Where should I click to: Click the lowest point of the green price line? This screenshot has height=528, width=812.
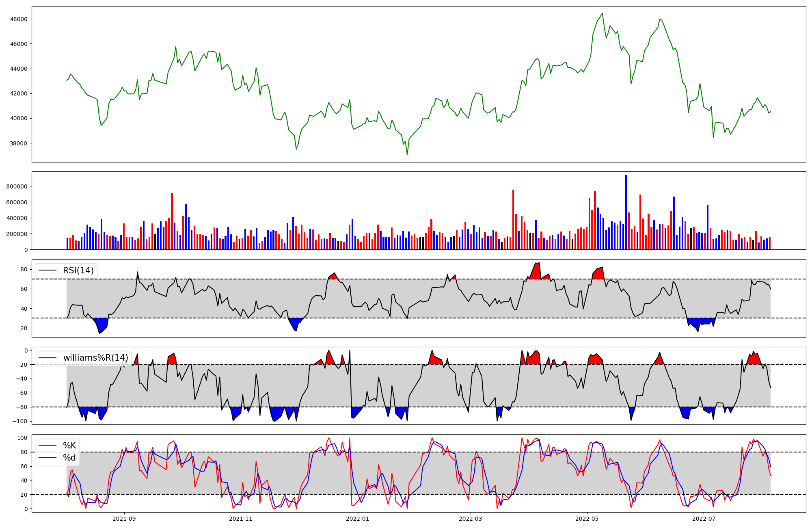point(407,154)
